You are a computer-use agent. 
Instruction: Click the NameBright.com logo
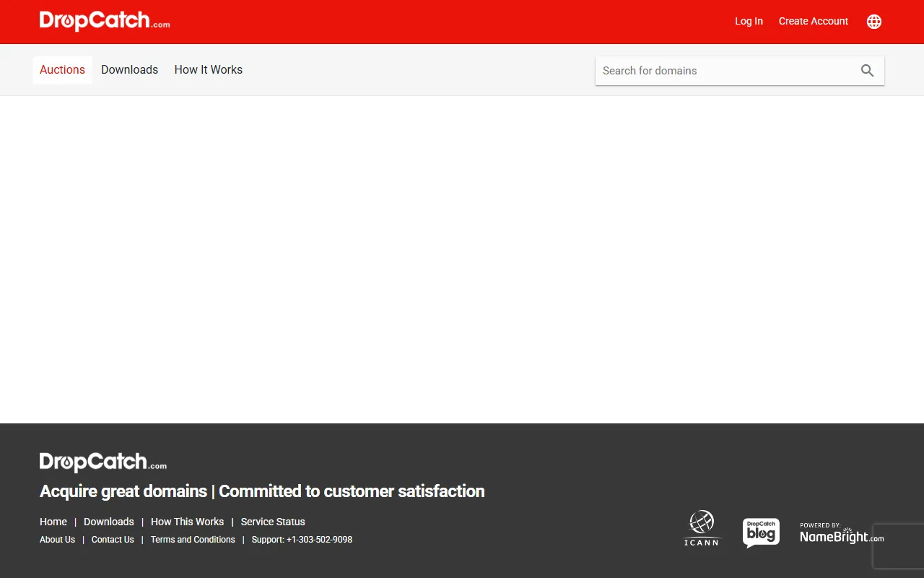click(x=841, y=534)
